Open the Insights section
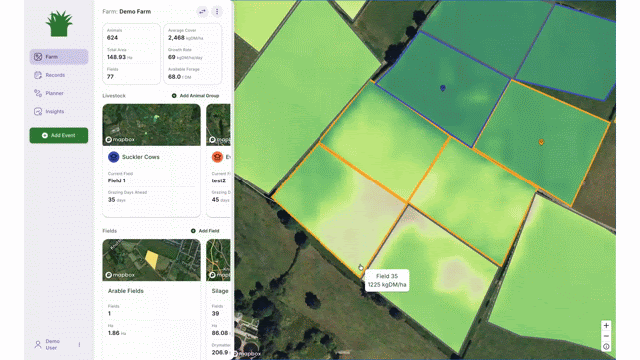Viewport: 640px width, 360px height. [55, 111]
